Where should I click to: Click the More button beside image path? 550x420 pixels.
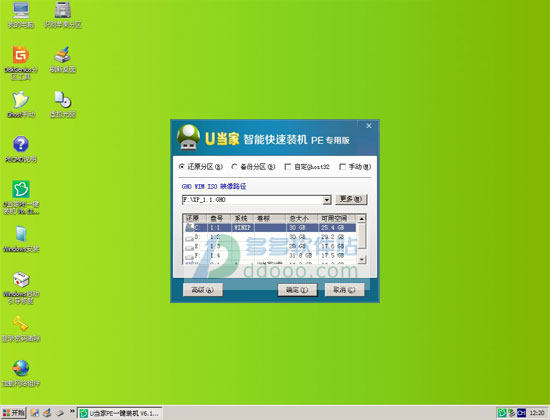pos(351,199)
